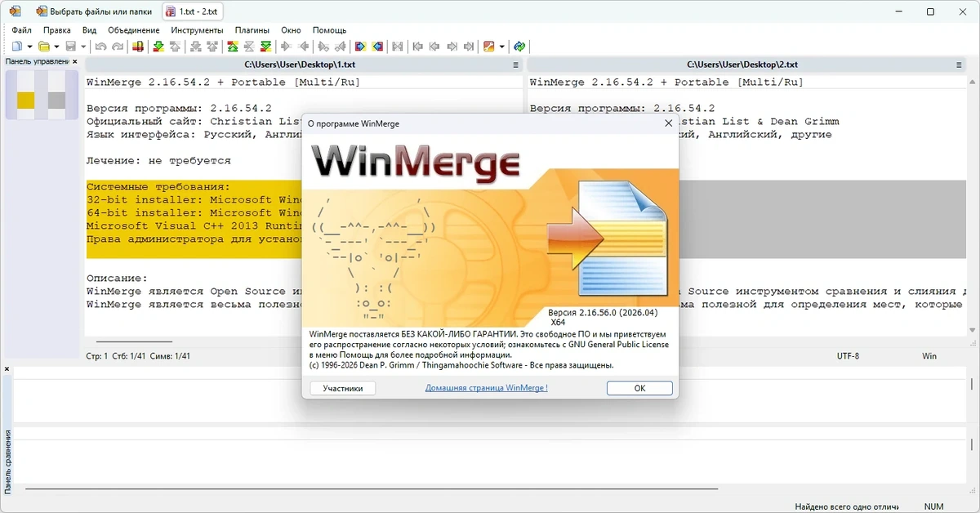This screenshot has height=513, width=980.
Task: Open the Окно menu
Action: pos(291,30)
